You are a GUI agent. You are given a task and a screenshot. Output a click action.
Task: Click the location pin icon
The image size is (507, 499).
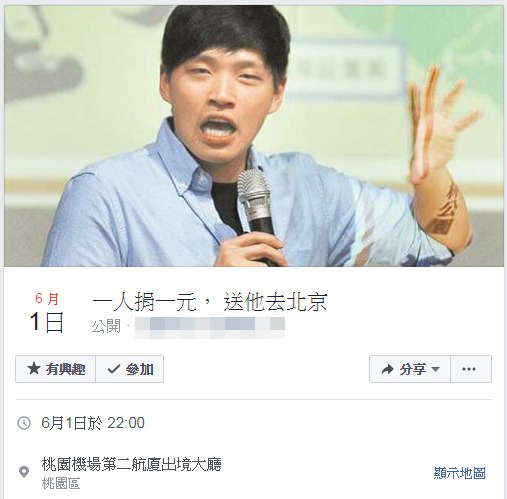(24, 472)
